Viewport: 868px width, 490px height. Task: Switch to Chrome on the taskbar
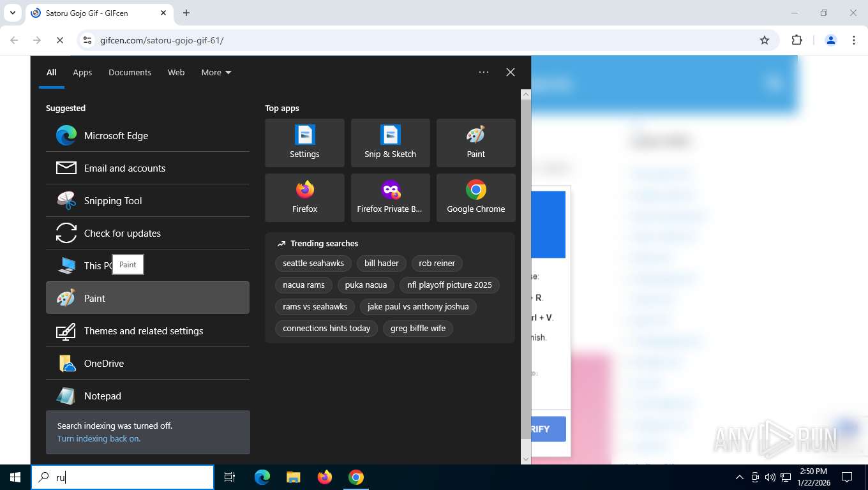point(356,477)
